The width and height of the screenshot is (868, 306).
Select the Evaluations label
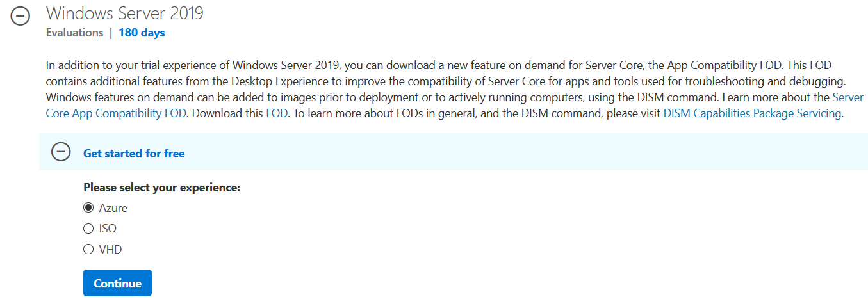74,33
